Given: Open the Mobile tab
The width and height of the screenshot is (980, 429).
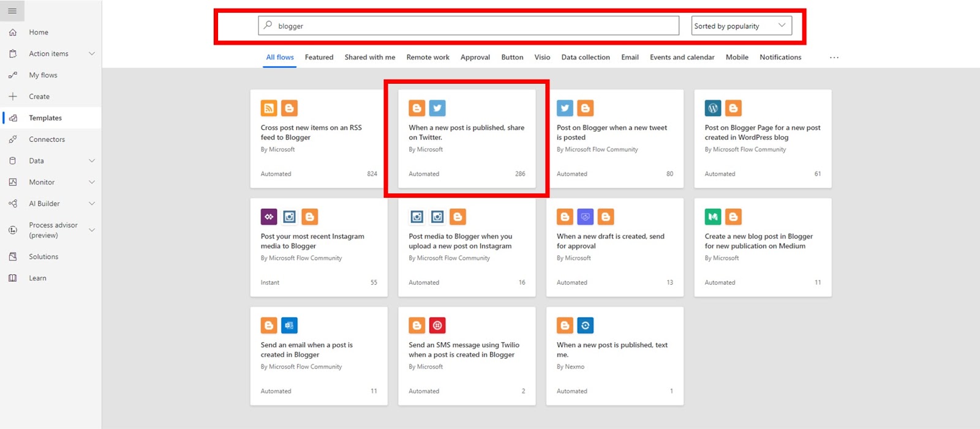Looking at the screenshot, I should pos(737,58).
